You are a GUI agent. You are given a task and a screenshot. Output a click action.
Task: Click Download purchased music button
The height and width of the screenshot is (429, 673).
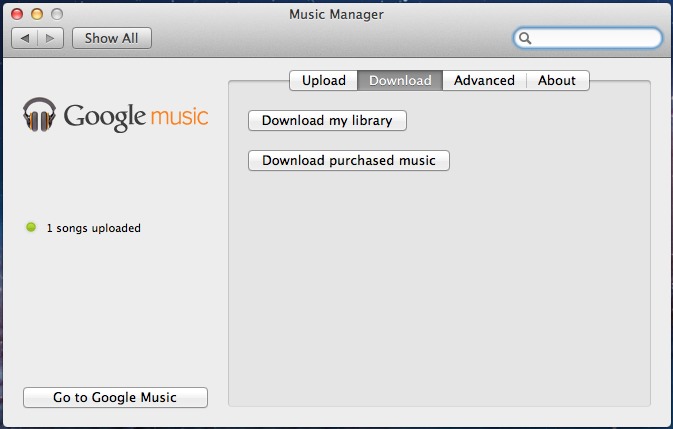pos(349,160)
